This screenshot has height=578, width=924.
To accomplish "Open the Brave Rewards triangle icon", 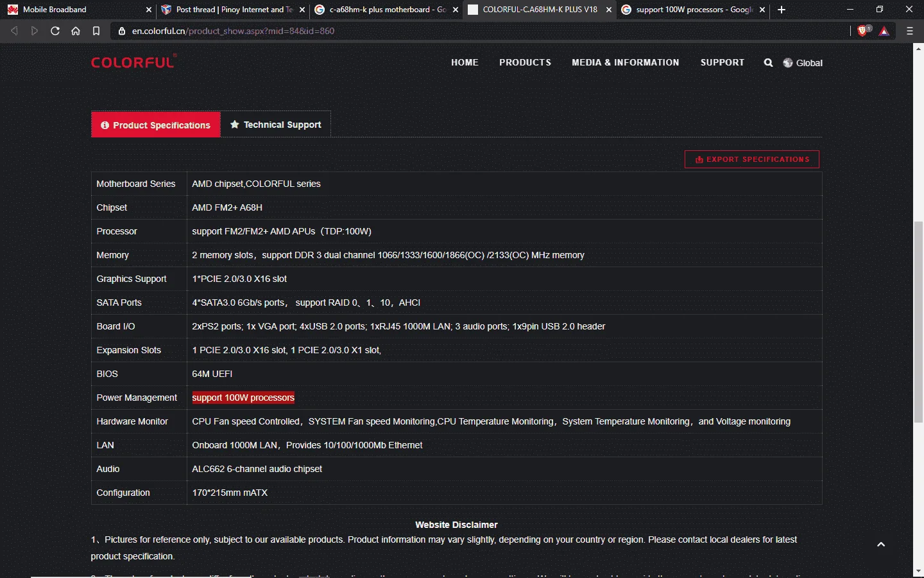I will 884,31.
